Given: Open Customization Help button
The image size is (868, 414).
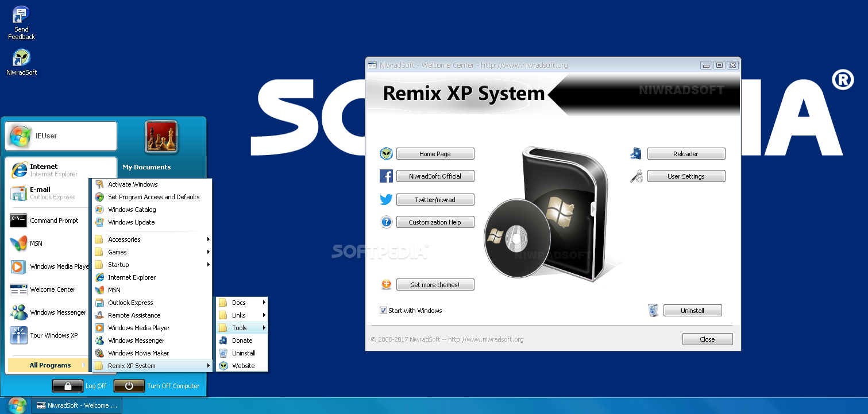Looking at the screenshot, I should point(435,222).
